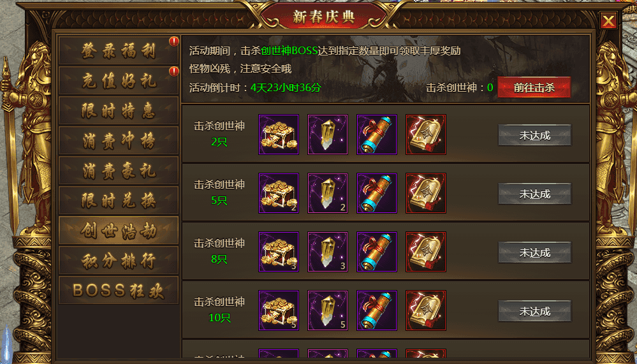The height and width of the screenshot is (364, 637).
Task: Open the 登录福利 tab
Action: [119, 50]
